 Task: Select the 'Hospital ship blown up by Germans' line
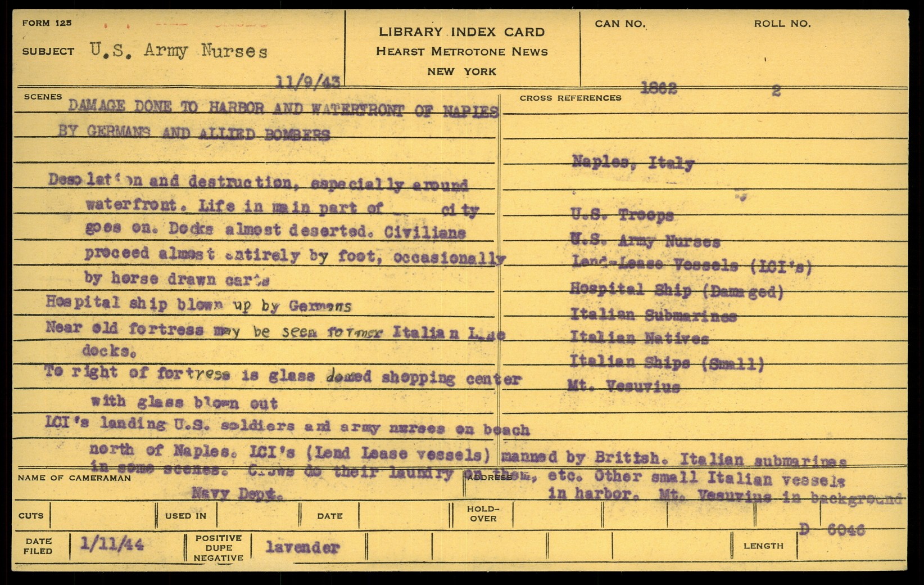[198, 304]
